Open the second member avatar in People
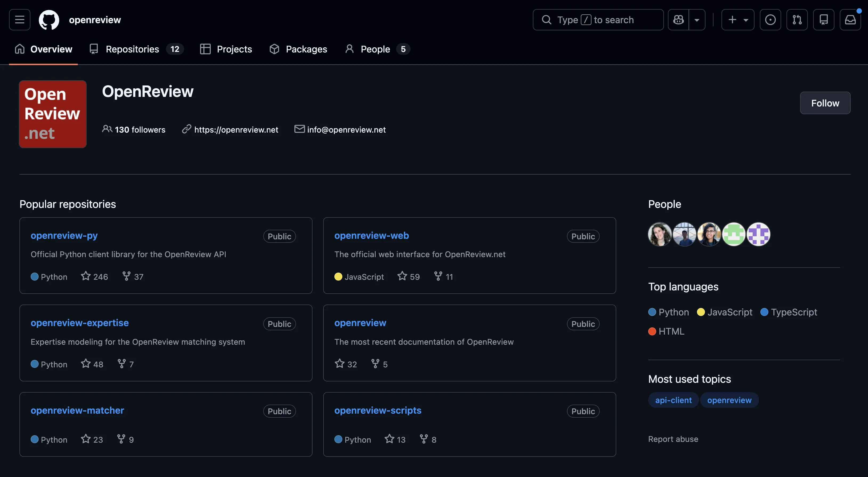 click(x=684, y=234)
